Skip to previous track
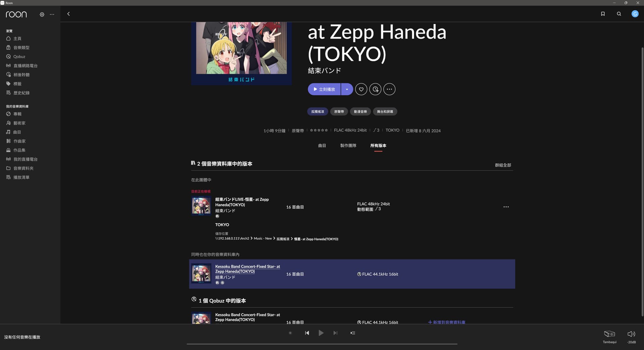The image size is (644, 350). pyautogui.click(x=307, y=333)
